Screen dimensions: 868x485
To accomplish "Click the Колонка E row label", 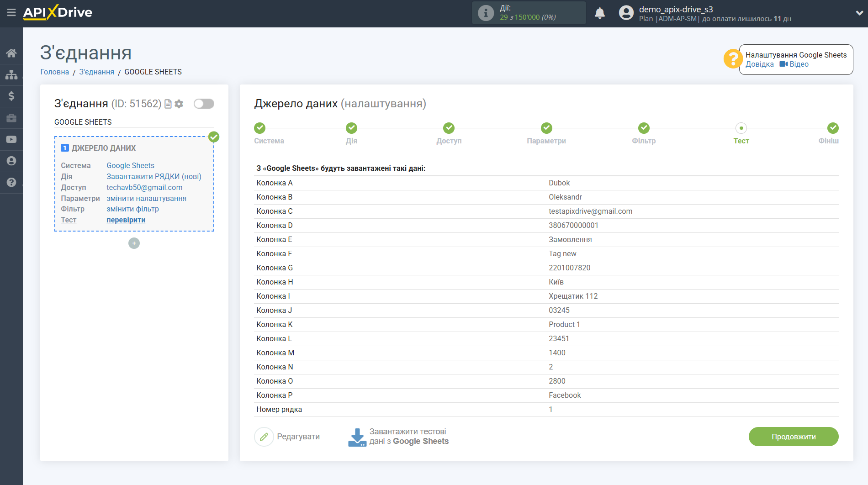I will pos(274,240).
